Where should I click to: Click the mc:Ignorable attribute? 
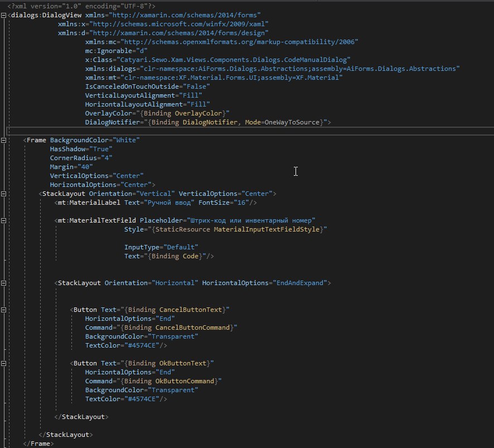(x=117, y=51)
